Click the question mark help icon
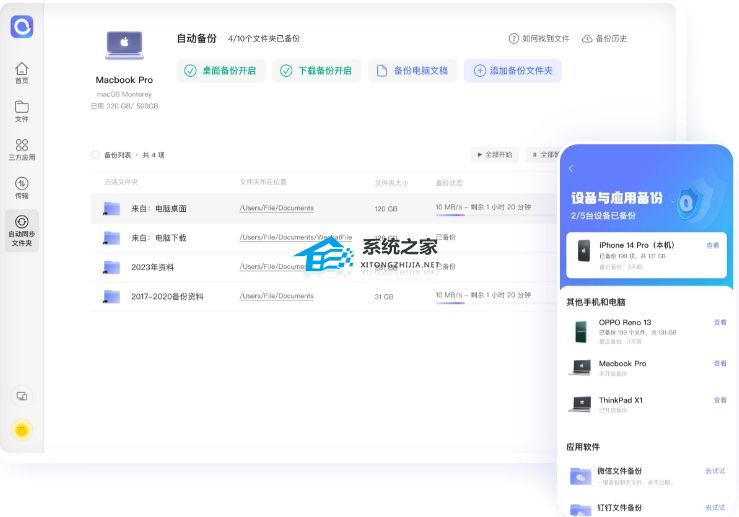The height and width of the screenshot is (517, 739). 514,39
